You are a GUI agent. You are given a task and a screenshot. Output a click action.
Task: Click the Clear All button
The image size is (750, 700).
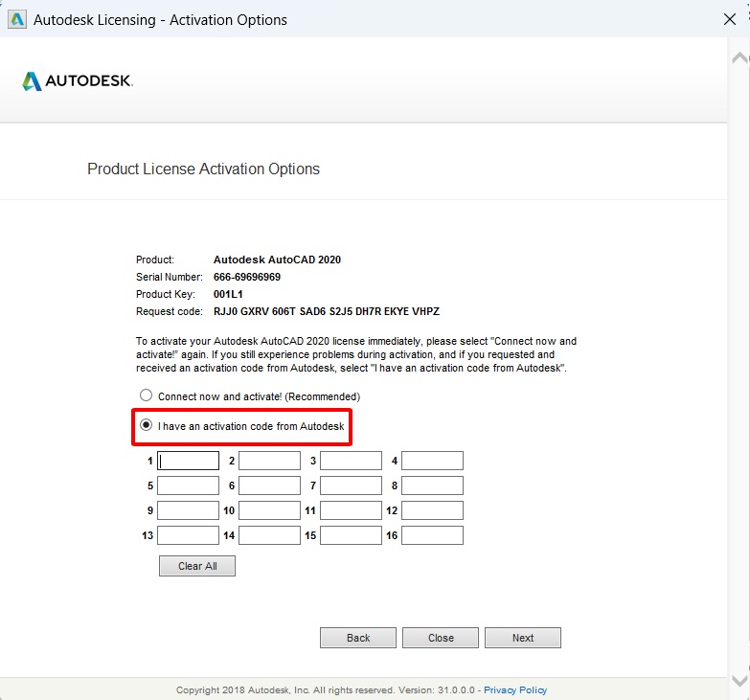[197, 566]
